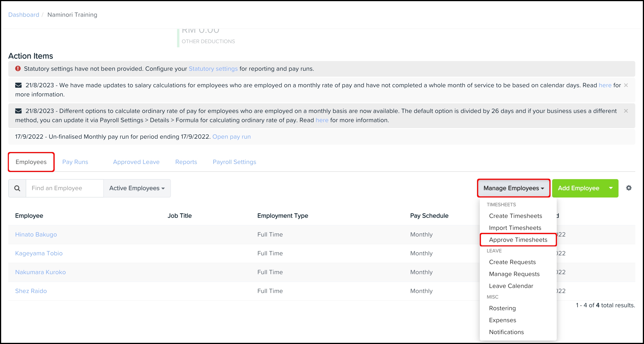The height and width of the screenshot is (344, 644).
Task: Go to the Dashboard breadcrumb
Action: coord(24,15)
